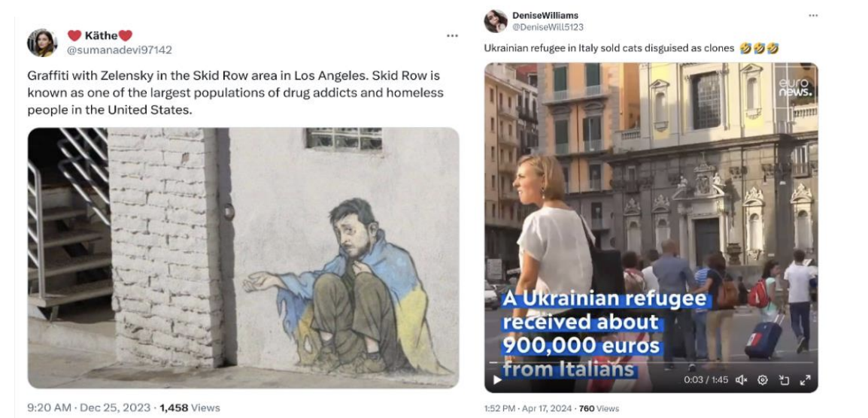This screenshot has width=868, height=418.
Task: Unmute the video sound
Action: click(x=743, y=380)
